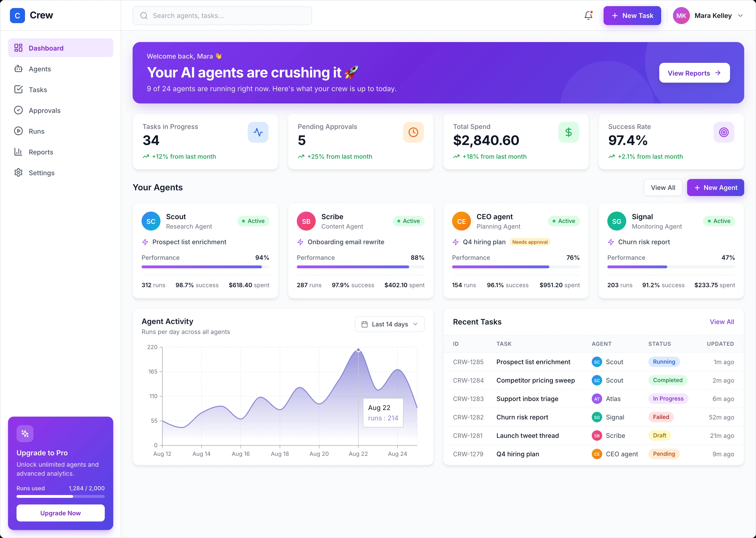Go to Agents in the sidebar
756x538 pixels.
pyautogui.click(x=61, y=69)
